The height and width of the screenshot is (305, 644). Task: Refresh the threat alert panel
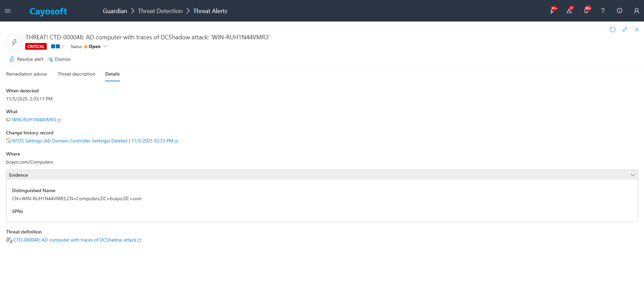[x=613, y=30]
